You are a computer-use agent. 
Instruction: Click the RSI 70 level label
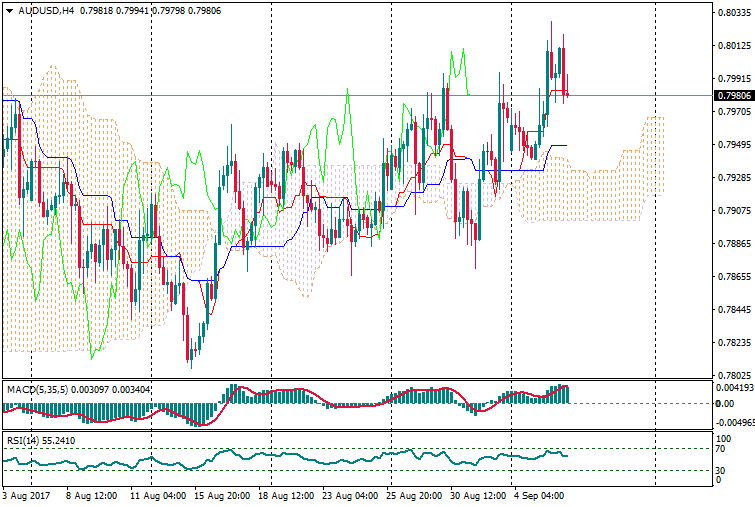pos(721,449)
